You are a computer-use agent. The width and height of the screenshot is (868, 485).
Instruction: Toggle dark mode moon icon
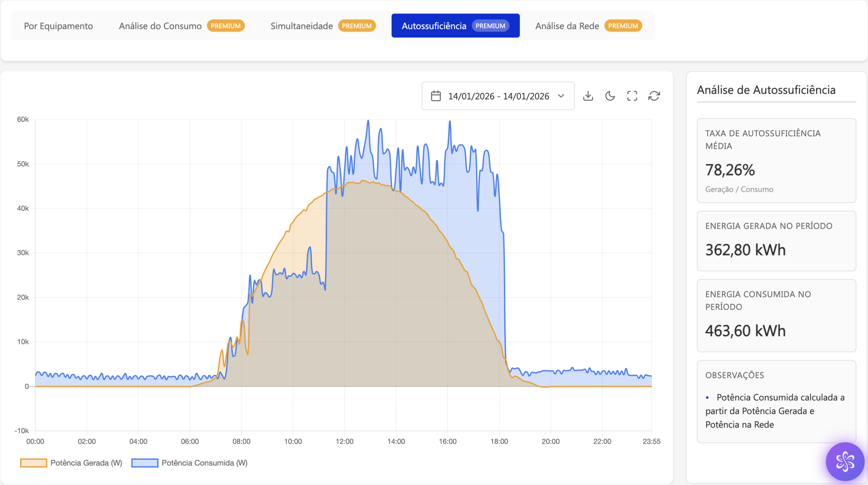(610, 96)
